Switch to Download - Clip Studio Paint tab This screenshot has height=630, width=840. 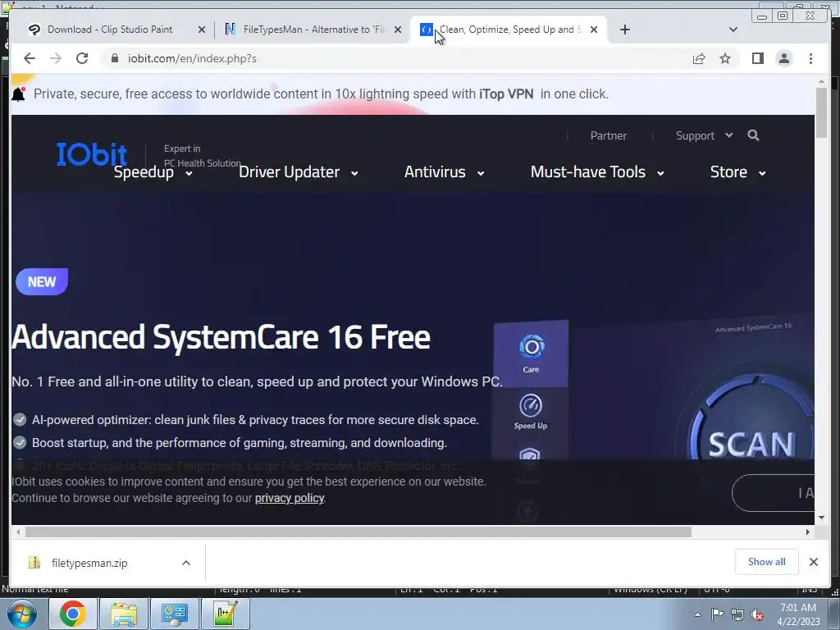[110, 30]
